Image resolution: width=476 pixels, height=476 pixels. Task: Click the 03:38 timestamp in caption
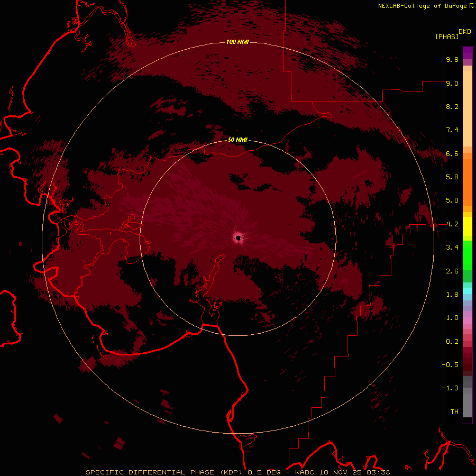(379, 472)
